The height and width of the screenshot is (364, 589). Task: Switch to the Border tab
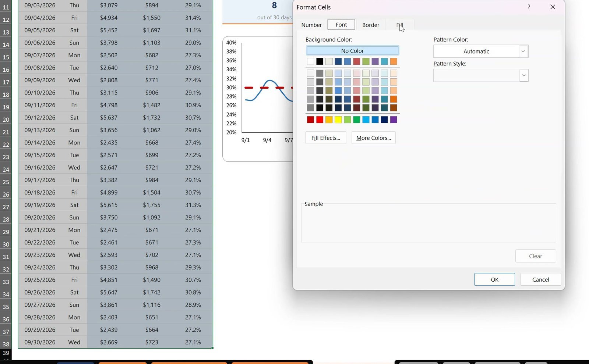click(x=371, y=25)
